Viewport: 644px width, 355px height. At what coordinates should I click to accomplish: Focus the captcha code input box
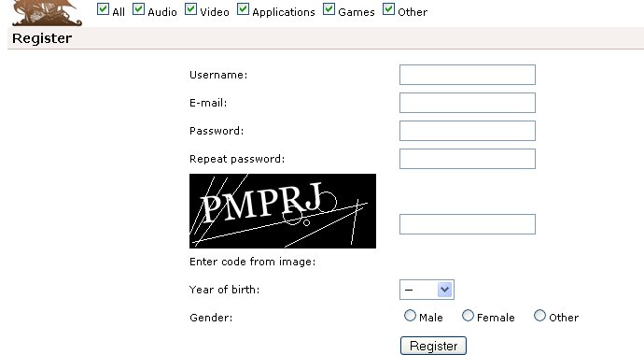tap(468, 224)
